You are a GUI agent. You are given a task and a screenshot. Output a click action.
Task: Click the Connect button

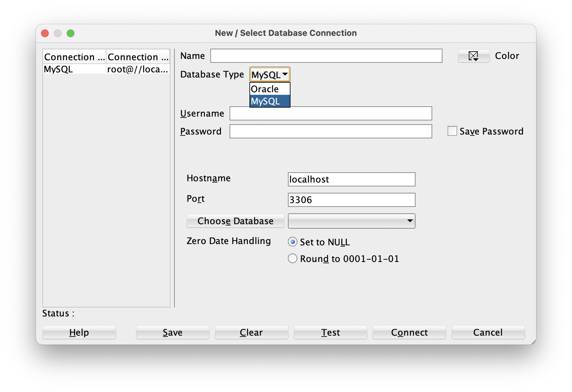click(x=409, y=332)
